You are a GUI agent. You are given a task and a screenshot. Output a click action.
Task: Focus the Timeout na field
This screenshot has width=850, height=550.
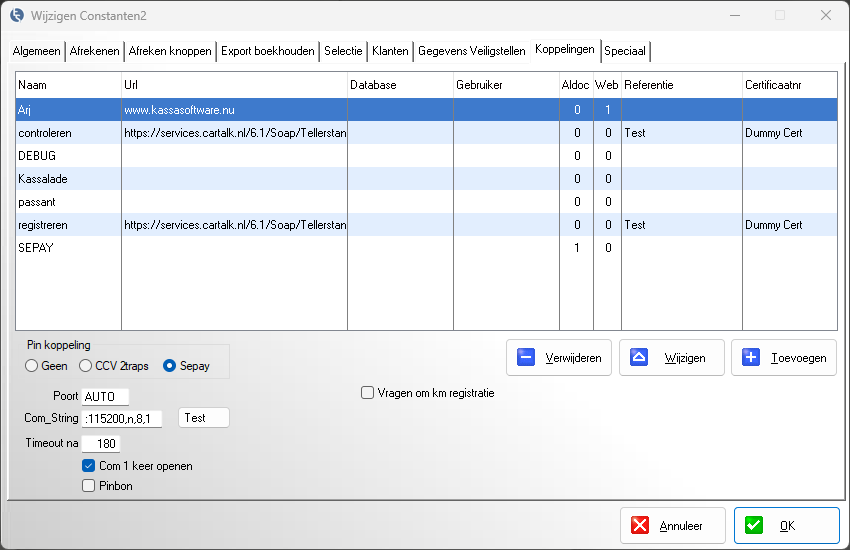tap(100, 444)
